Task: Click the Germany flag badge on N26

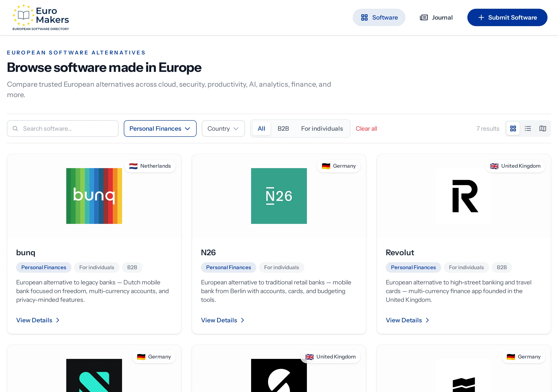Action: (x=339, y=166)
